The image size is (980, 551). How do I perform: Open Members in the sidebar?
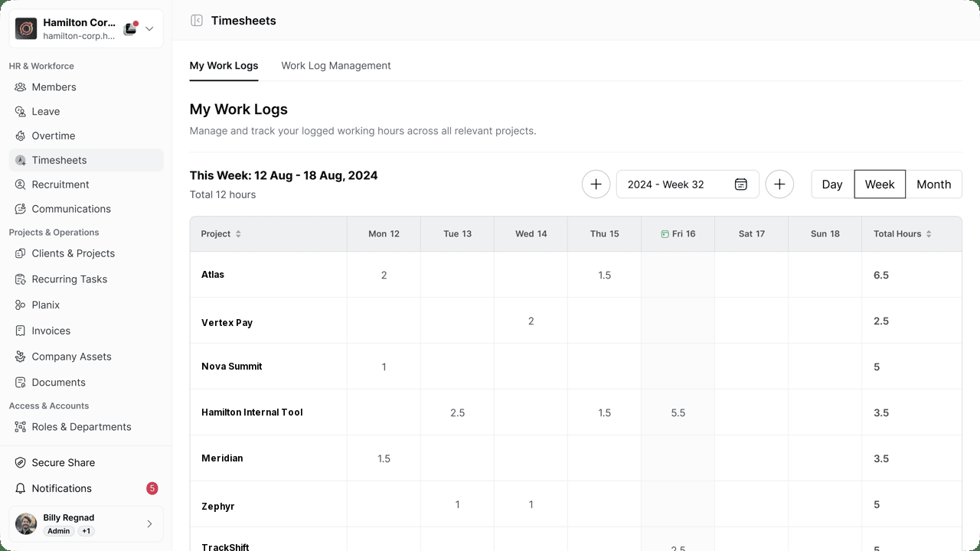point(87,87)
